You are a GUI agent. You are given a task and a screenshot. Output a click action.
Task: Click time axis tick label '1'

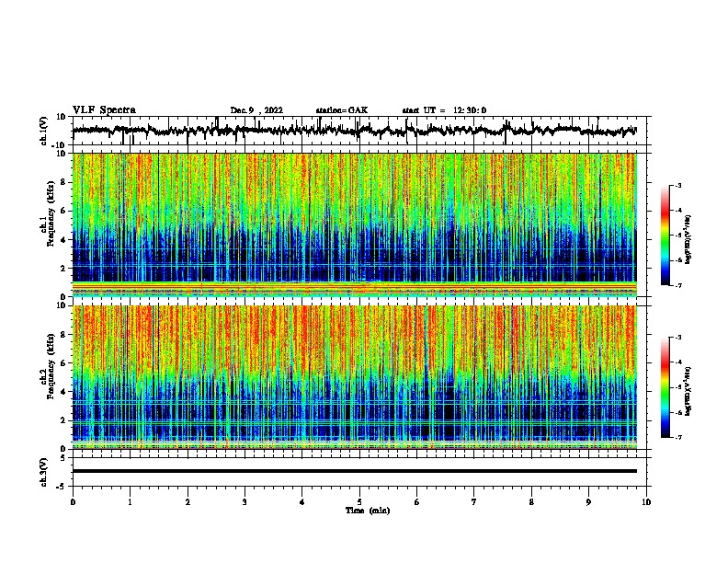tap(130, 502)
